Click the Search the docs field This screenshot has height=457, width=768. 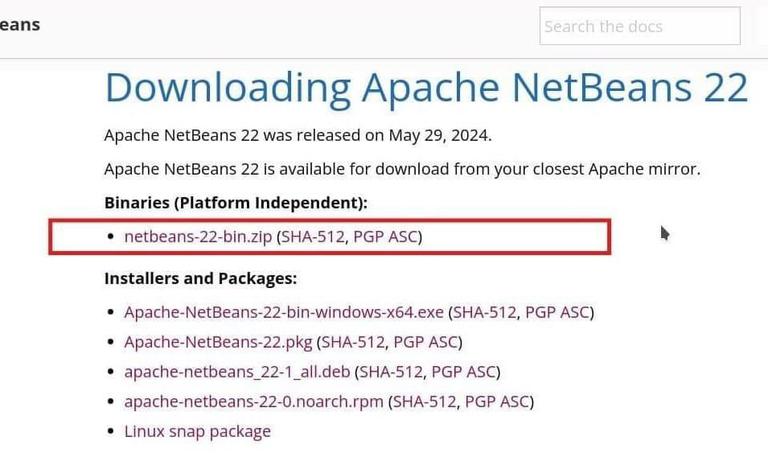(640, 27)
